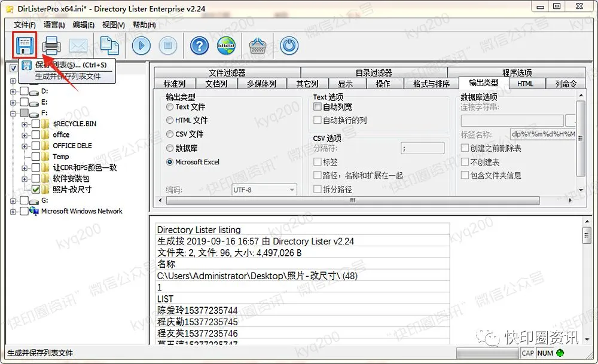The height and width of the screenshot is (364, 598).
Task: Open the 编码 UTF-8 dropdown
Action: [x=264, y=189]
